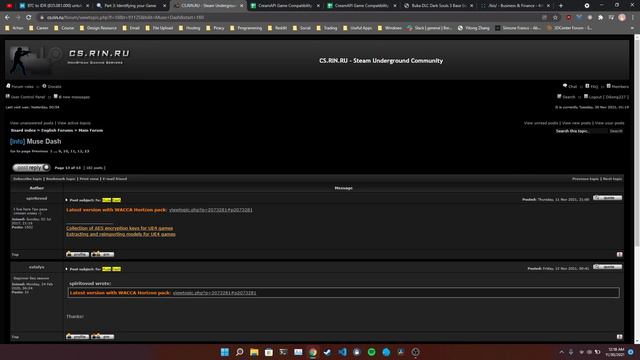Open Main Forum breadcrumb

(91, 131)
